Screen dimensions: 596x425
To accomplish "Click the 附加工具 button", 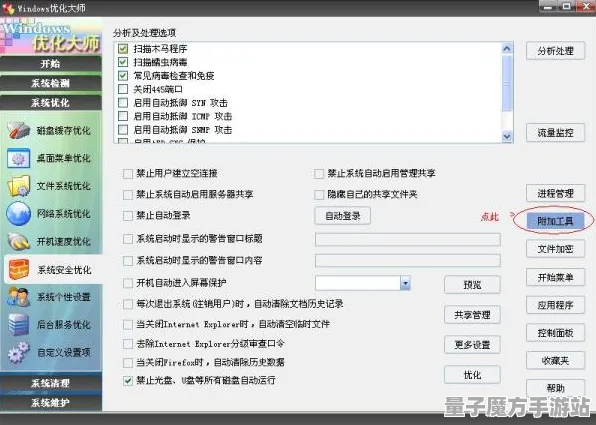I will click(x=555, y=221).
